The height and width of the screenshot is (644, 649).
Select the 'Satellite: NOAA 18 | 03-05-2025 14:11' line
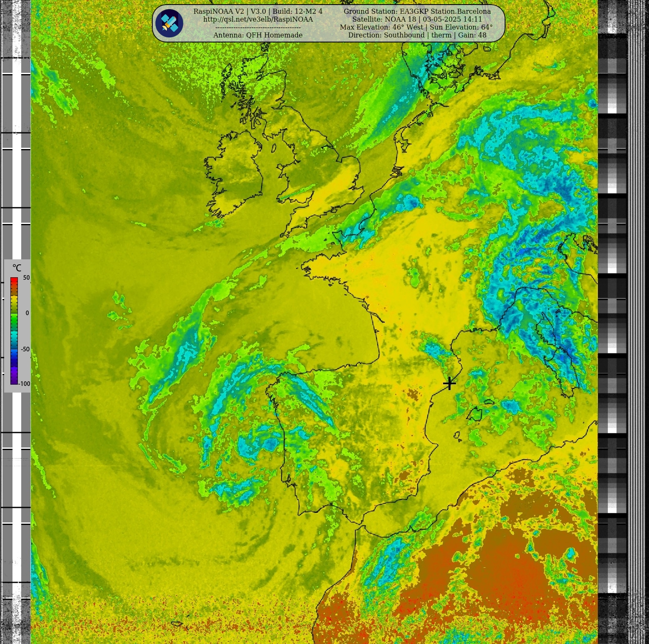pyautogui.click(x=417, y=19)
